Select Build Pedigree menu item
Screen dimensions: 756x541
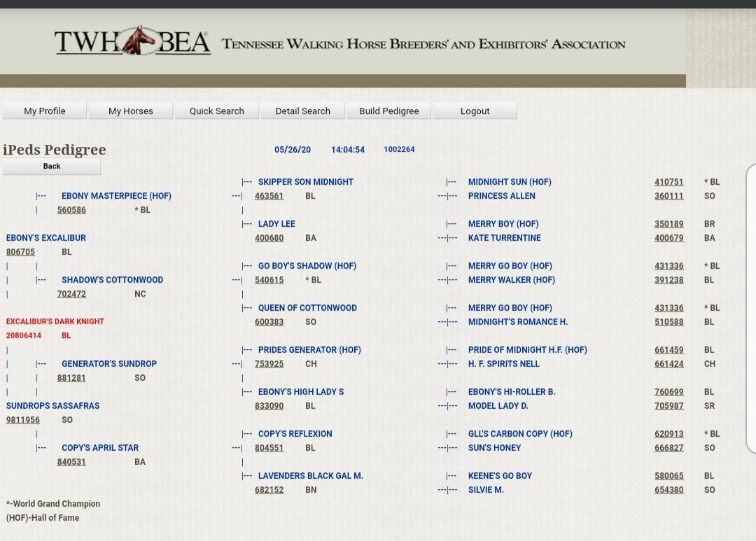389,111
